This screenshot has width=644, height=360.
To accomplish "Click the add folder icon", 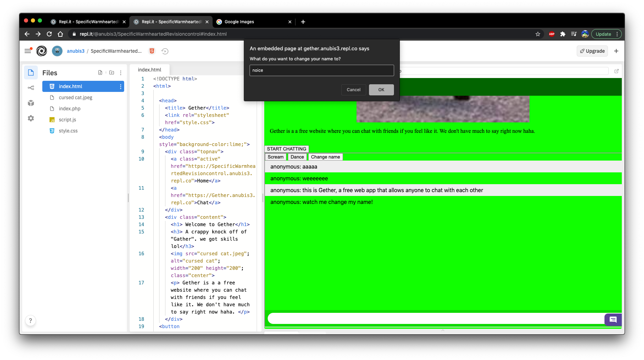I will tap(112, 72).
